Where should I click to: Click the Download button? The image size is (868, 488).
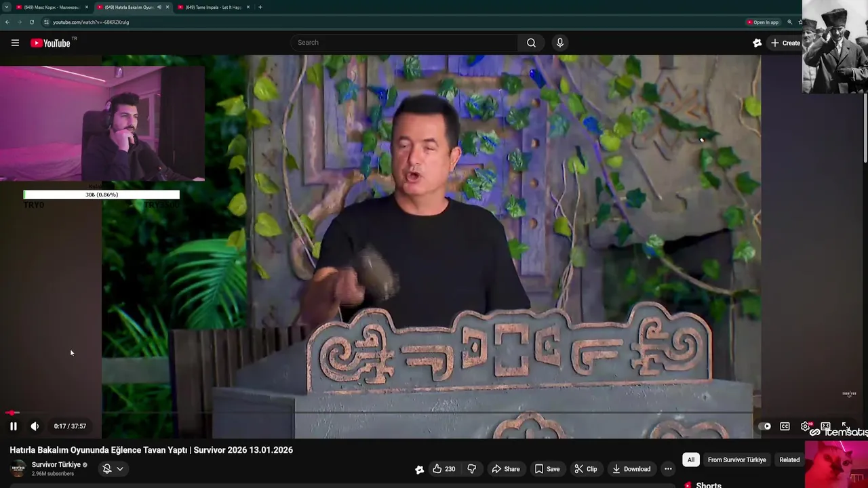(631, 469)
